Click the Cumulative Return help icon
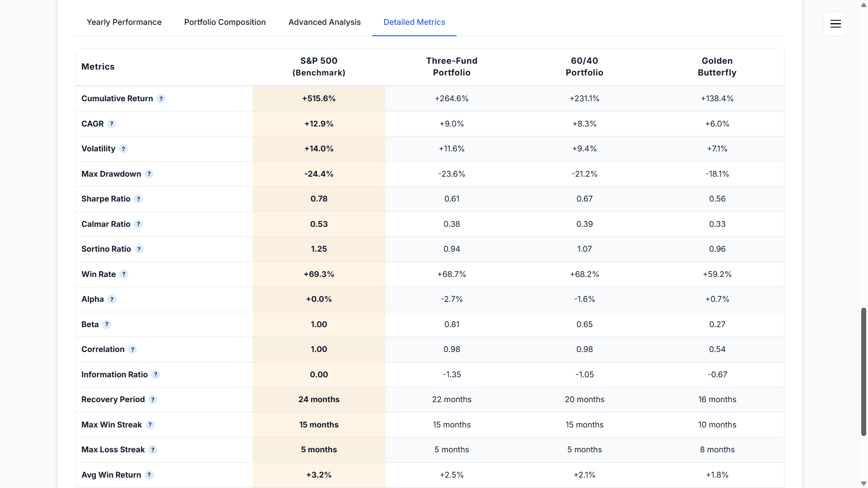This screenshot has height=488, width=868. coord(161,99)
